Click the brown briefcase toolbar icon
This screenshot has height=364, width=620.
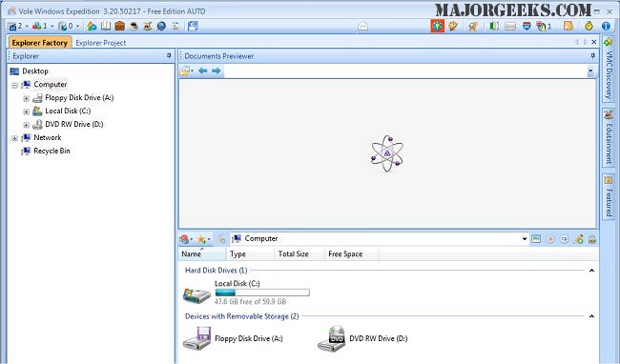(120, 26)
